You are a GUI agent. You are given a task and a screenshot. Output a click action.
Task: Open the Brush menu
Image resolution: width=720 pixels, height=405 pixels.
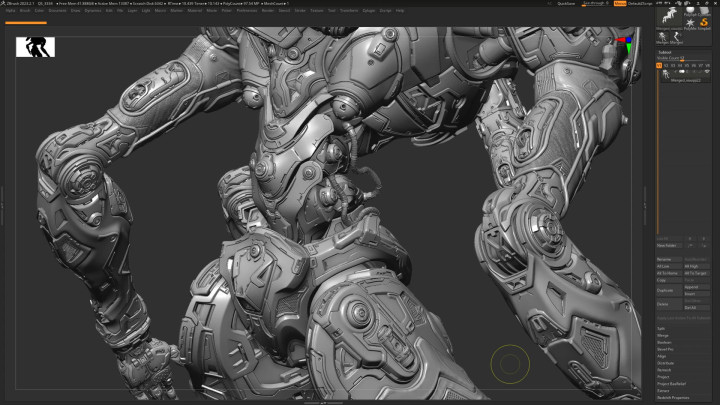click(25, 11)
